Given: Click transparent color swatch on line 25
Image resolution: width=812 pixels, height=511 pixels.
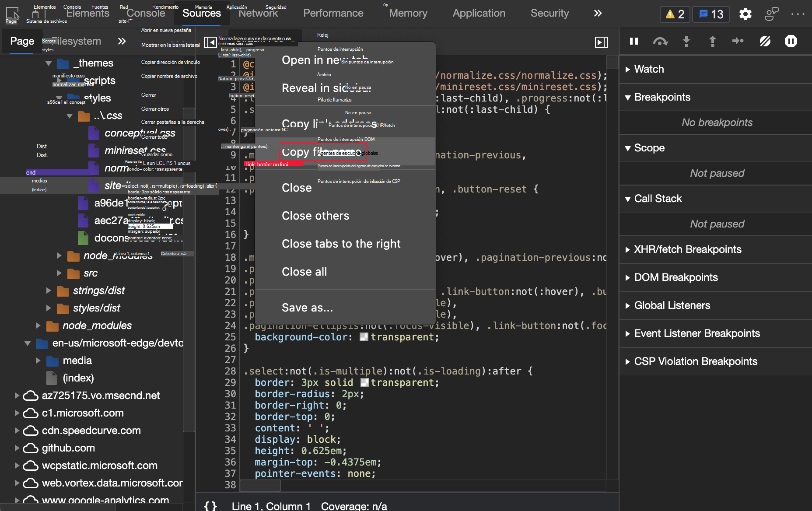Looking at the screenshot, I should coord(364,337).
